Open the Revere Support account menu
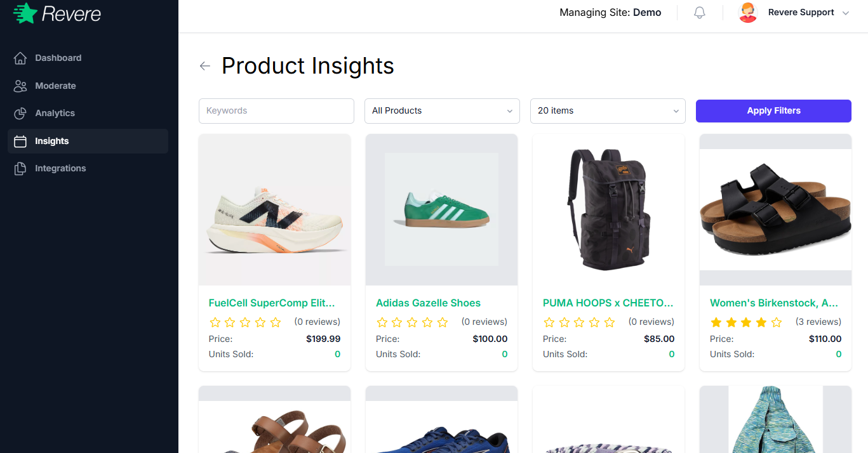 tap(801, 12)
